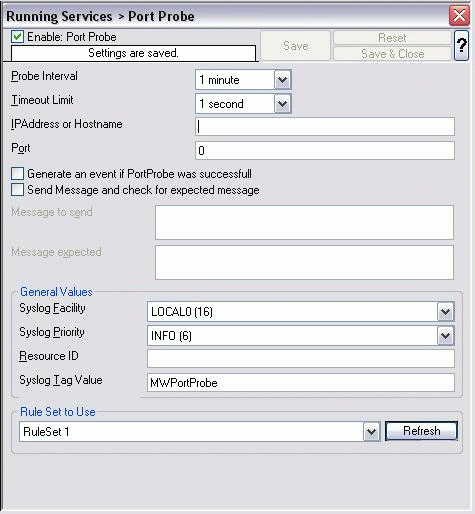Click the Reset button
The image size is (475, 514).
pyautogui.click(x=392, y=38)
